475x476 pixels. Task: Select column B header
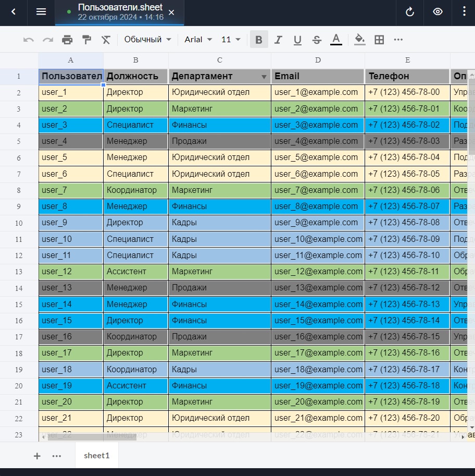click(135, 60)
